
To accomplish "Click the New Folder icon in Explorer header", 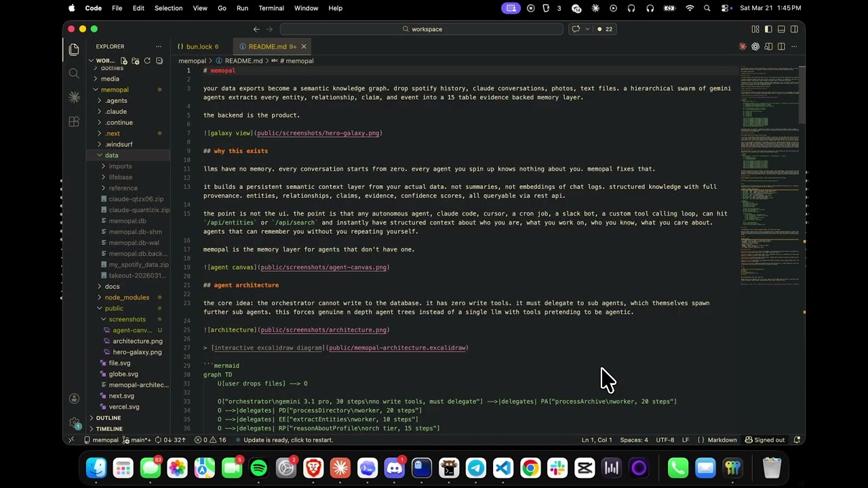I will click(x=136, y=61).
